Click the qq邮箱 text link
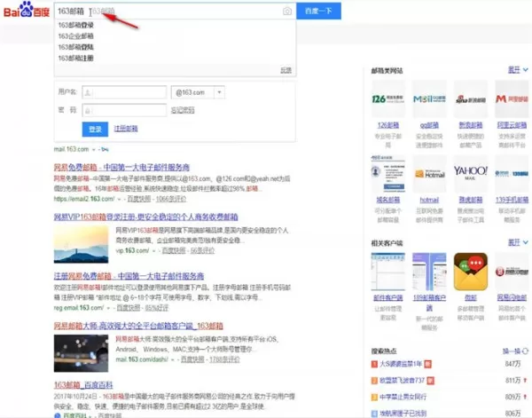The image size is (532, 418). pyautogui.click(x=429, y=125)
